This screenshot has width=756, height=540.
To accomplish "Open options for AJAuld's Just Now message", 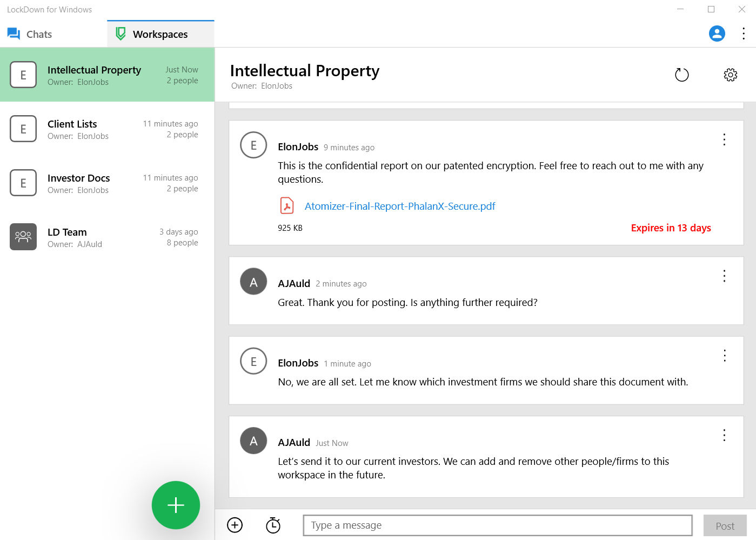I will pyautogui.click(x=724, y=435).
